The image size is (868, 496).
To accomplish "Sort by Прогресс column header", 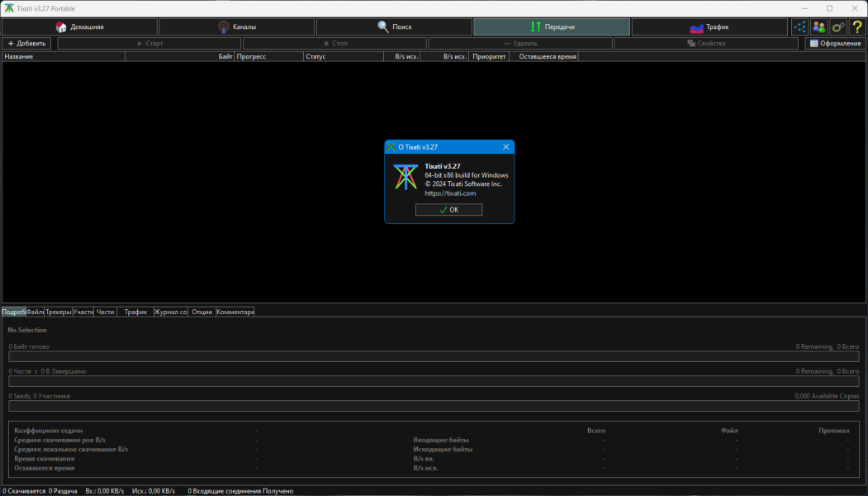I will [x=269, y=56].
